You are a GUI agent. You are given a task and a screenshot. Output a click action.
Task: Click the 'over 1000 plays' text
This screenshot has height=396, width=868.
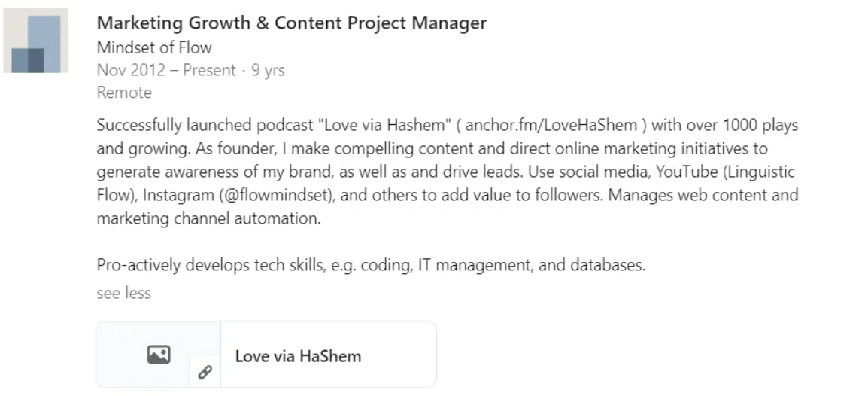click(x=742, y=125)
